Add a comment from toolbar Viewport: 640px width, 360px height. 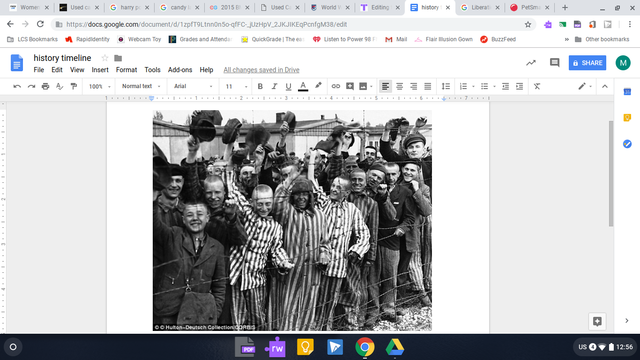coord(350,87)
